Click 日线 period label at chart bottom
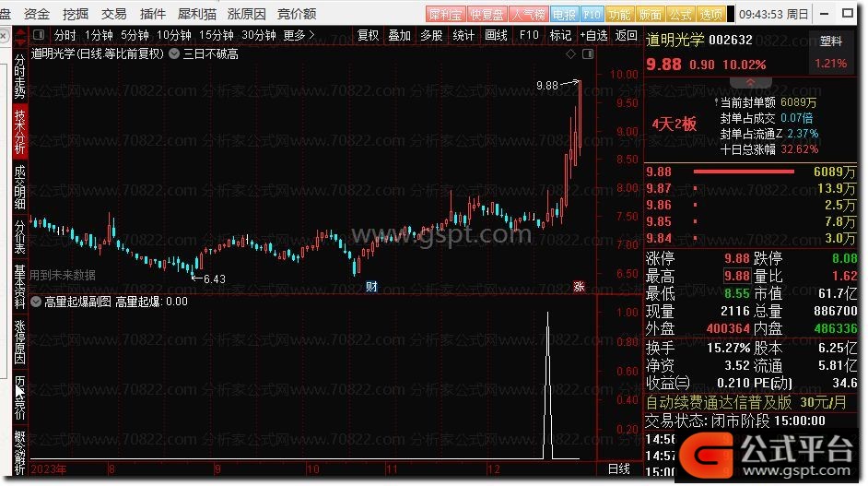This screenshot has height=486, width=868. [x=619, y=468]
